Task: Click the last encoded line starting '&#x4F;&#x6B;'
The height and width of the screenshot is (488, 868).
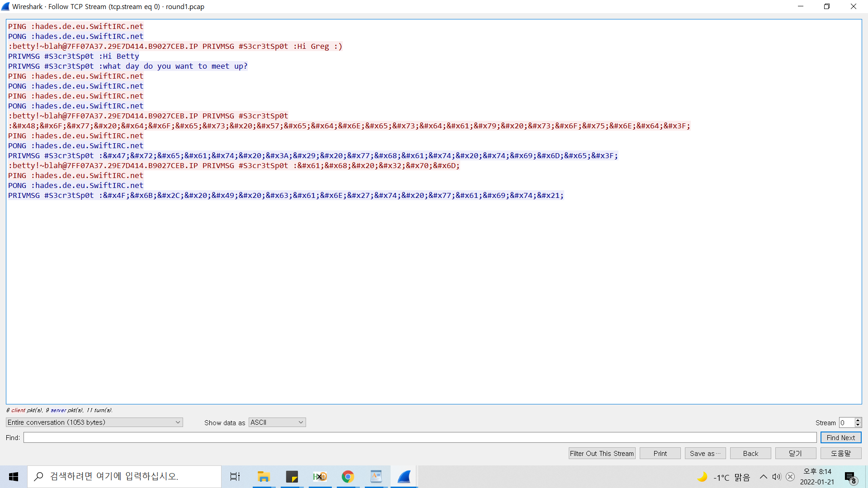Action: pyautogui.click(x=286, y=195)
